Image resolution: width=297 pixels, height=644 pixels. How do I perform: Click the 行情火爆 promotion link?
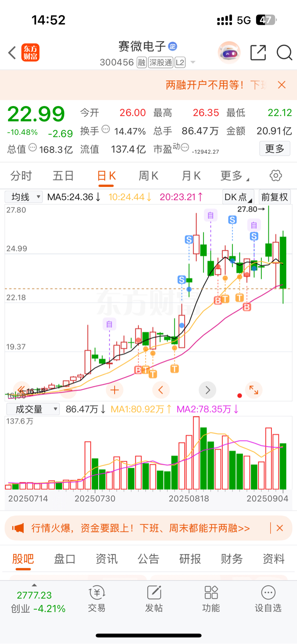[x=140, y=528]
